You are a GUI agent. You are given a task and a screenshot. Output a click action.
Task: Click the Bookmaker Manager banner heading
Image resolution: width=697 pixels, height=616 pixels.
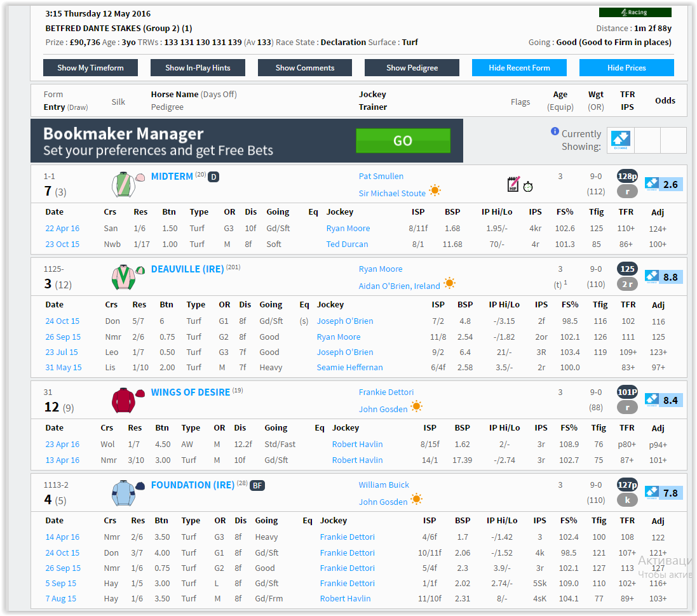123,133
